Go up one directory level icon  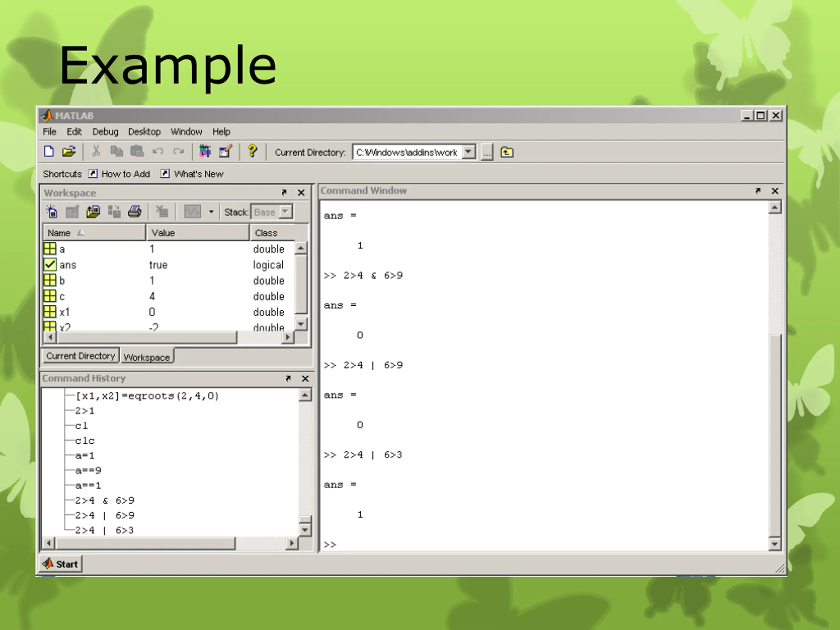(507, 153)
